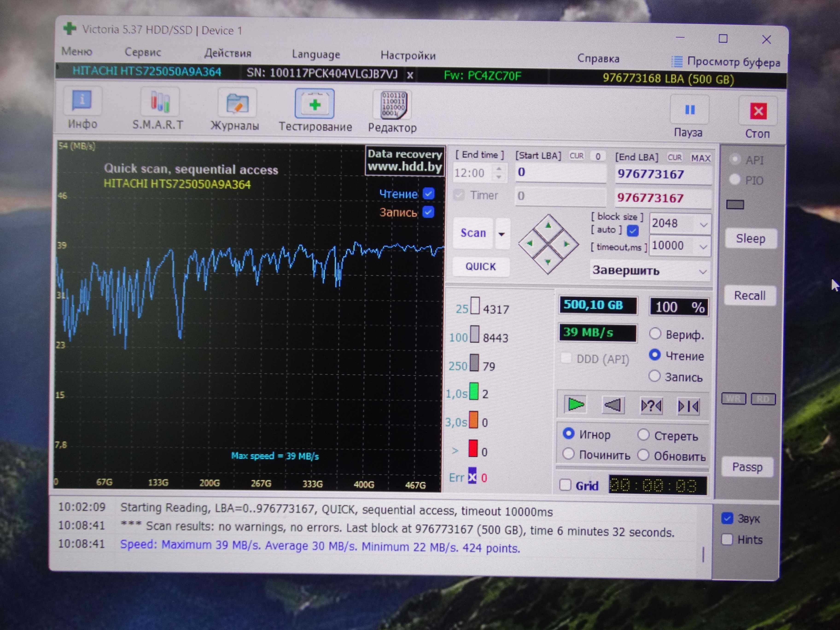Toggle the Чтение graph checkbox
Image resolution: width=840 pixels, height=630 pixels.
(x=429, y=194)
